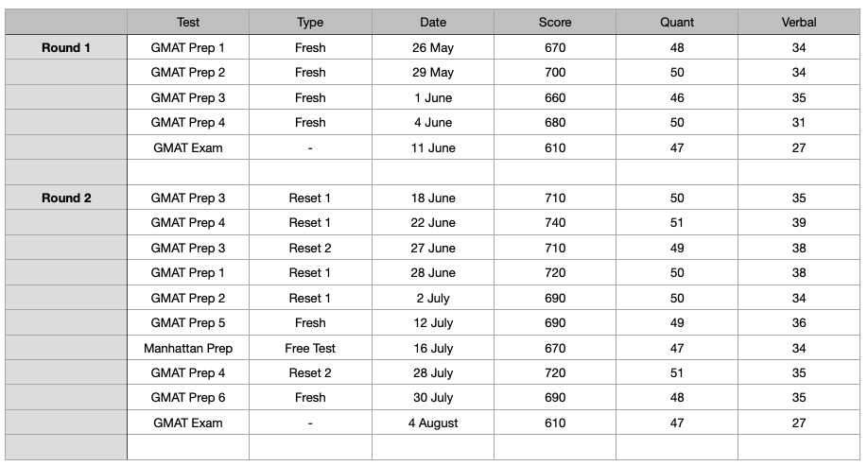Click the GMAT Prep 6 cell
Image resolution: width=868 pixels, height=466 pixels.
point(187,398)
